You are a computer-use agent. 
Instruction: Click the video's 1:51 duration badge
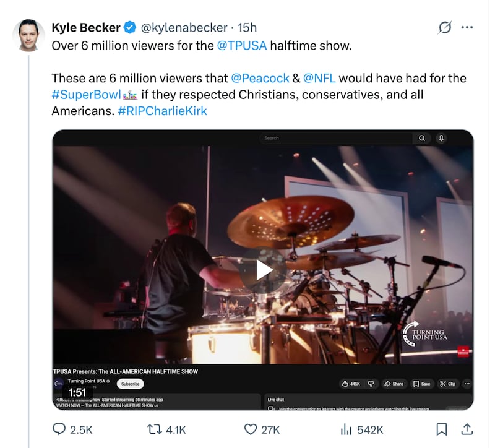pos(77,392)
